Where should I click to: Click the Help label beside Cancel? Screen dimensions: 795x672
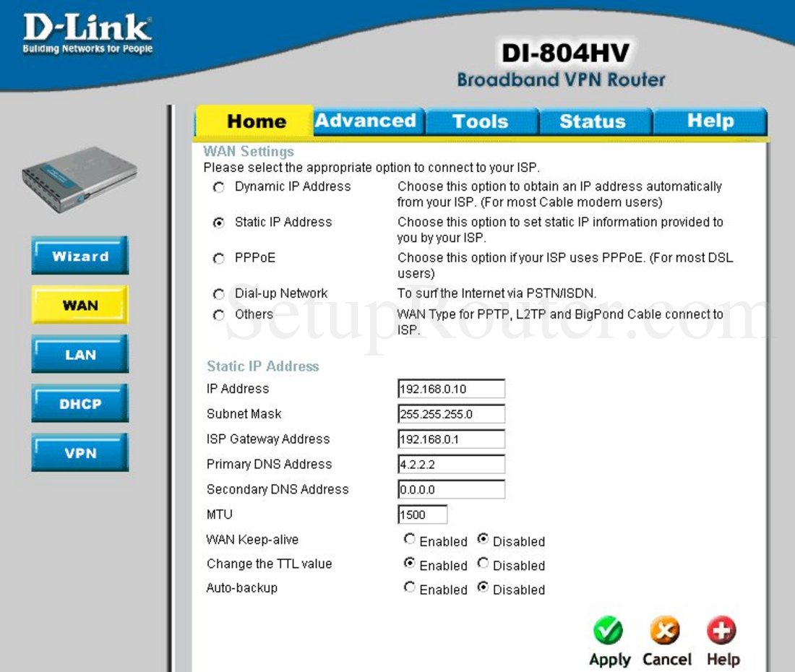pyautogui.click(x=723, y=660)
